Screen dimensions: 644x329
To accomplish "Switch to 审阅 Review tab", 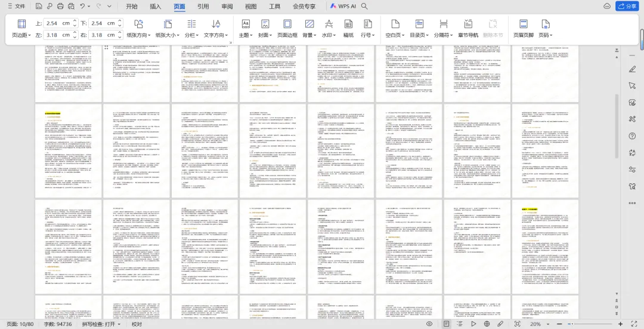I will coord(227,6).
